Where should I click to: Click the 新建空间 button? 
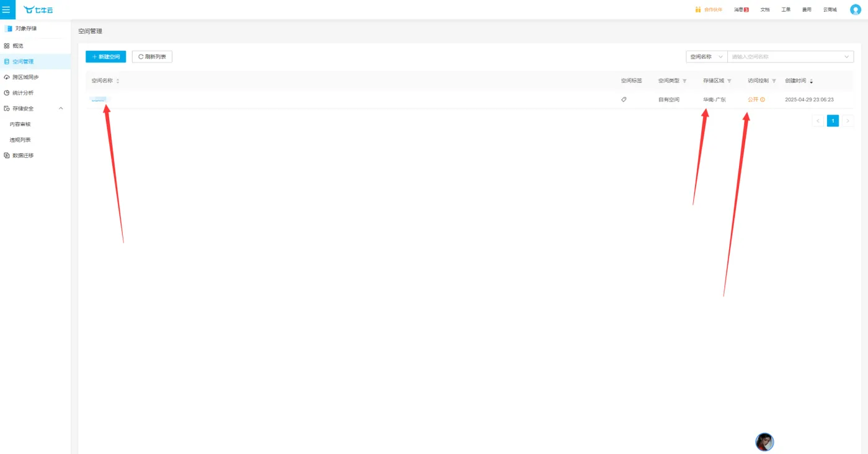point(106,56)
